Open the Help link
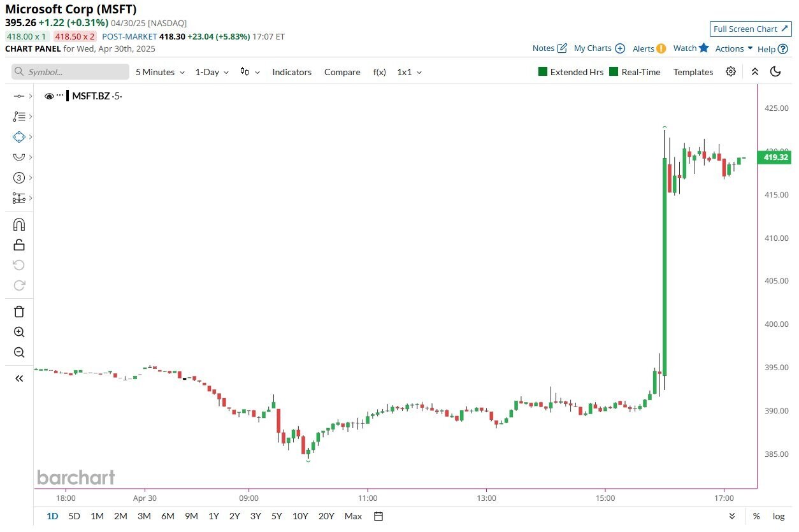 pyautogui.click(x=772, y=48)
